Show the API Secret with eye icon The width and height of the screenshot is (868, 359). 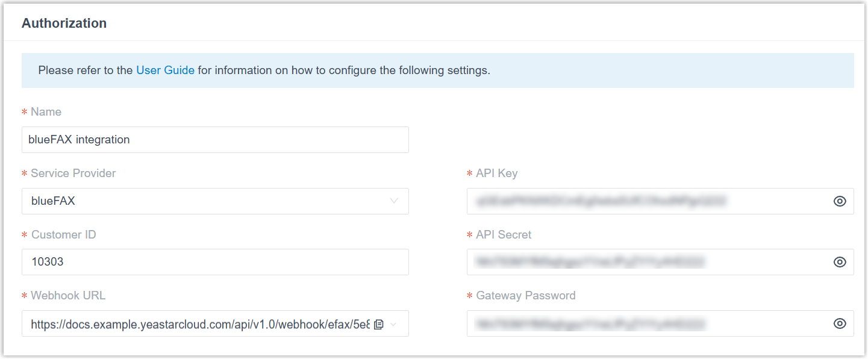[840, 262]
